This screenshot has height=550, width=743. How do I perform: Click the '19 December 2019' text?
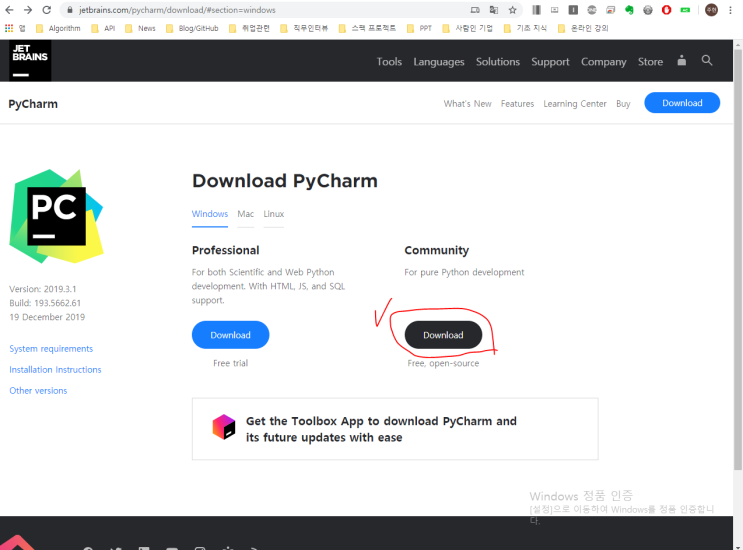point(47,317)
